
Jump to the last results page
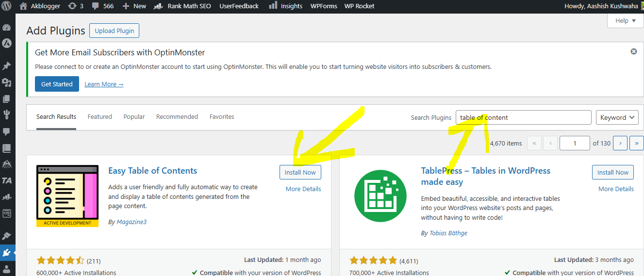click(x=636, y=143)
